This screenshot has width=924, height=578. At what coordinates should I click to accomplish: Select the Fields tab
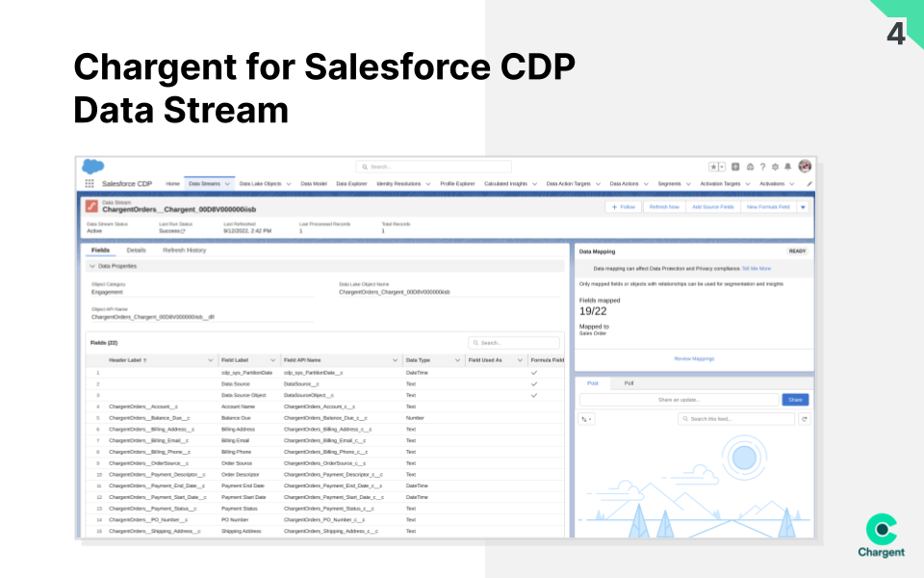100,250
